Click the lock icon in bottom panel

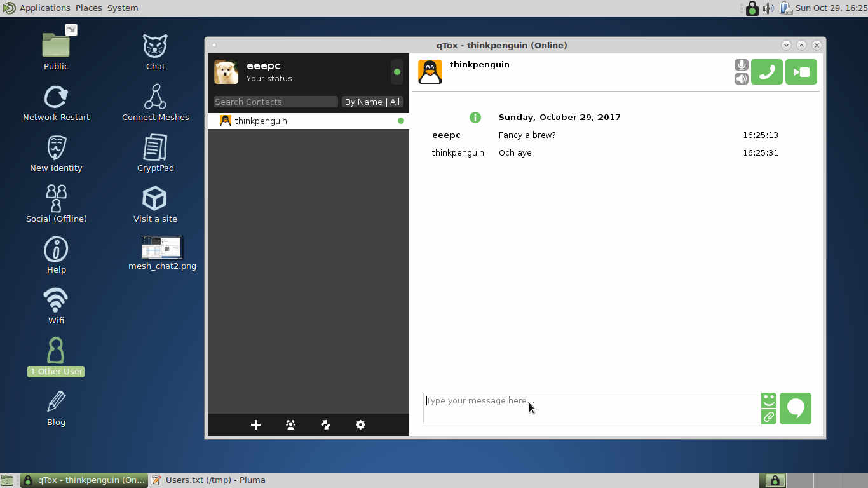(775, 480)
